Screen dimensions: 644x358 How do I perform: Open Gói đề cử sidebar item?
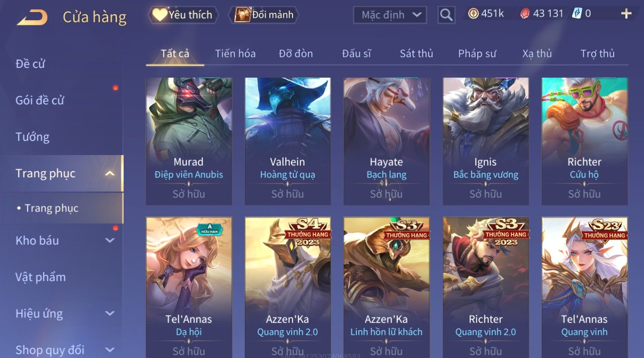tap(40, 100)
